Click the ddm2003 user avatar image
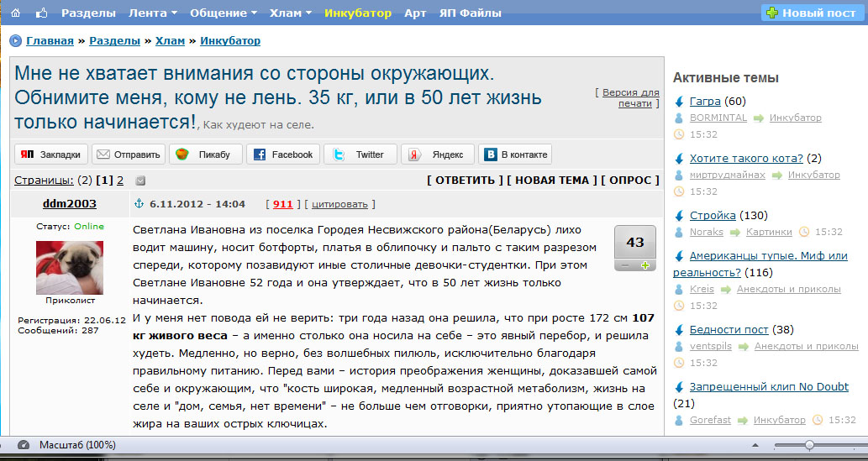This screenshot has height=461, width=868. [x=70, y=267]
